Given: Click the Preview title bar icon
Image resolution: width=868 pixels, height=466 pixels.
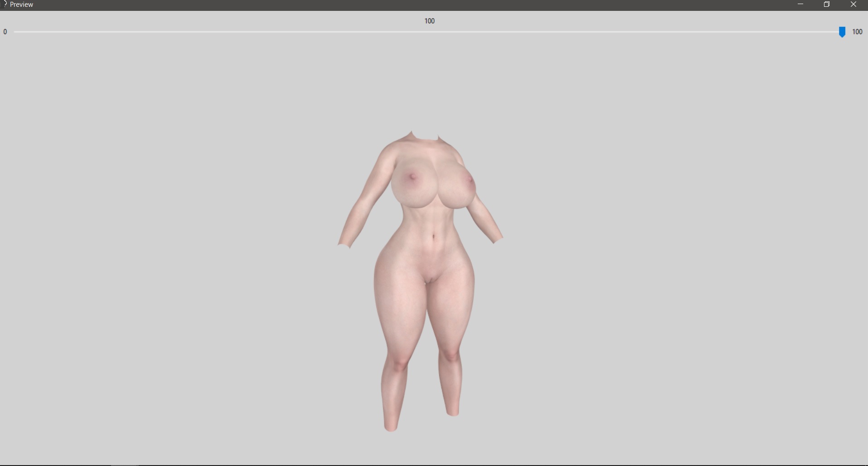Looking at the screenshot, I should point(5,4).
